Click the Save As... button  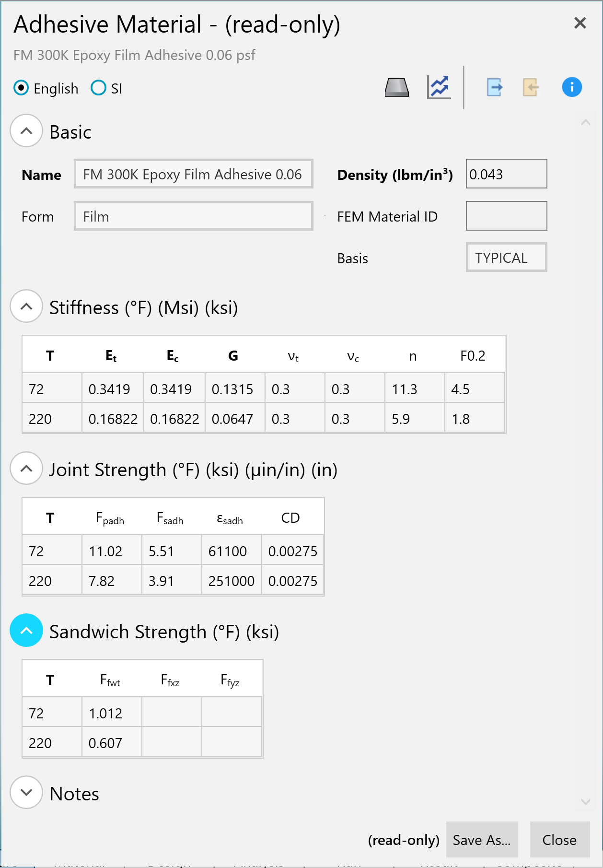pyautogui.click(x=482, y=840)
